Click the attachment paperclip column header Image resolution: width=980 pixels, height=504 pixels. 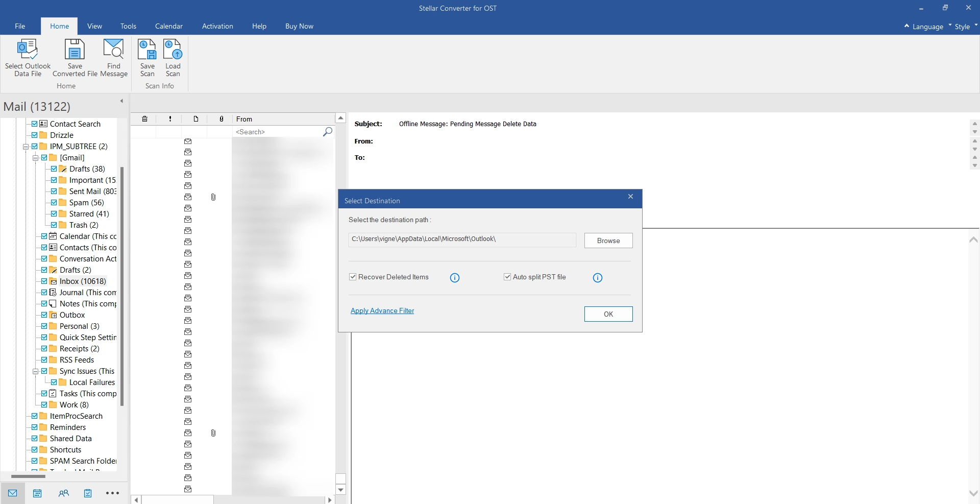pyautogui.click(x=221, y=119)
